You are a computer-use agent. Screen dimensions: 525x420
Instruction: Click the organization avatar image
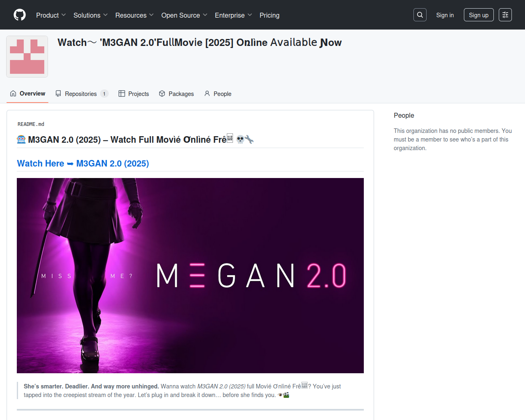[x=27, y=57]
